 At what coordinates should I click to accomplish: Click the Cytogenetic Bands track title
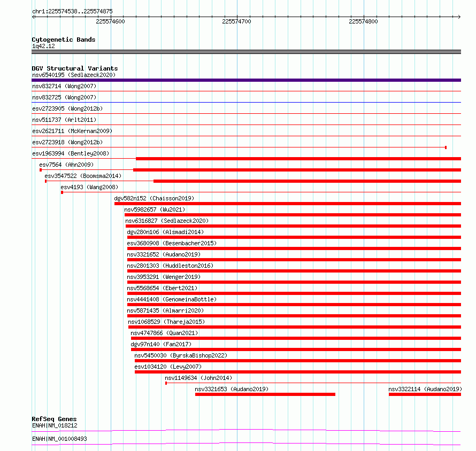click(x=64, y=40)
